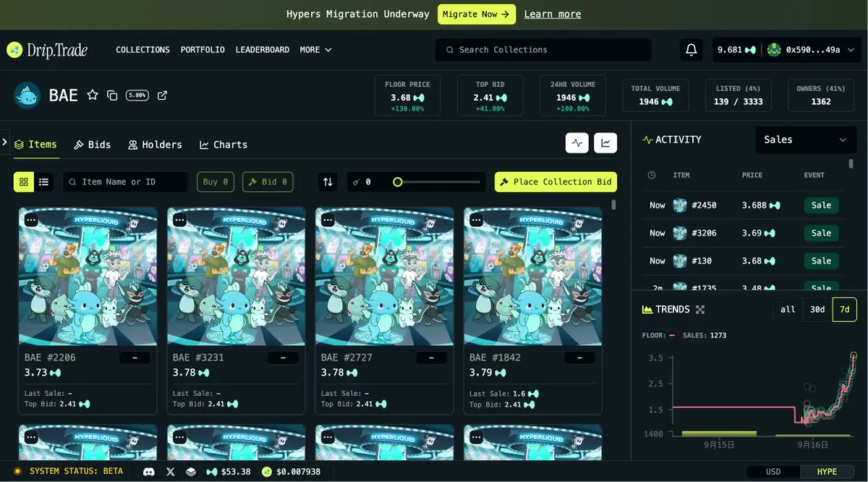Favorite the BAE collection with the star icon
This screenshot has width=868, height=482.
93,95
